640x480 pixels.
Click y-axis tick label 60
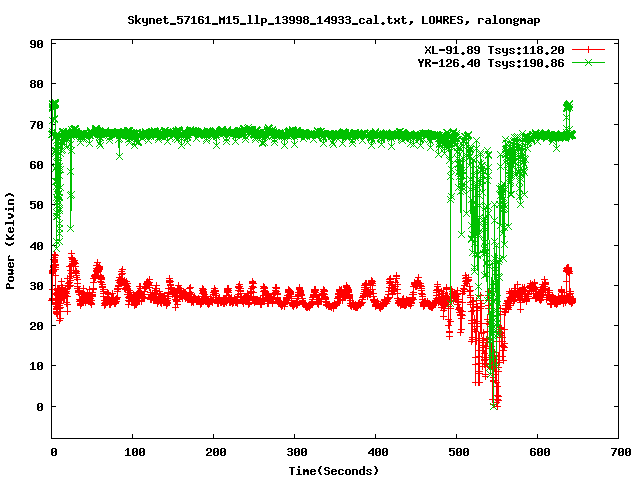tap(36, 165)
